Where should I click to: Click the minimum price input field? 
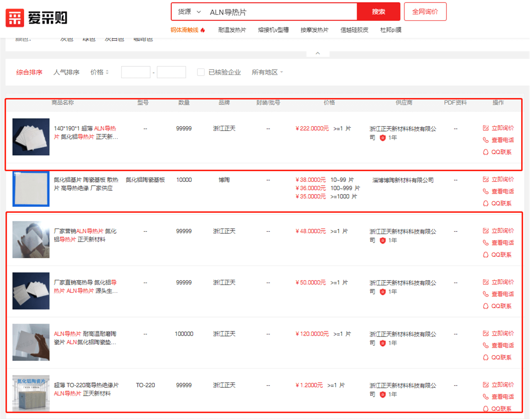[136, 72]
